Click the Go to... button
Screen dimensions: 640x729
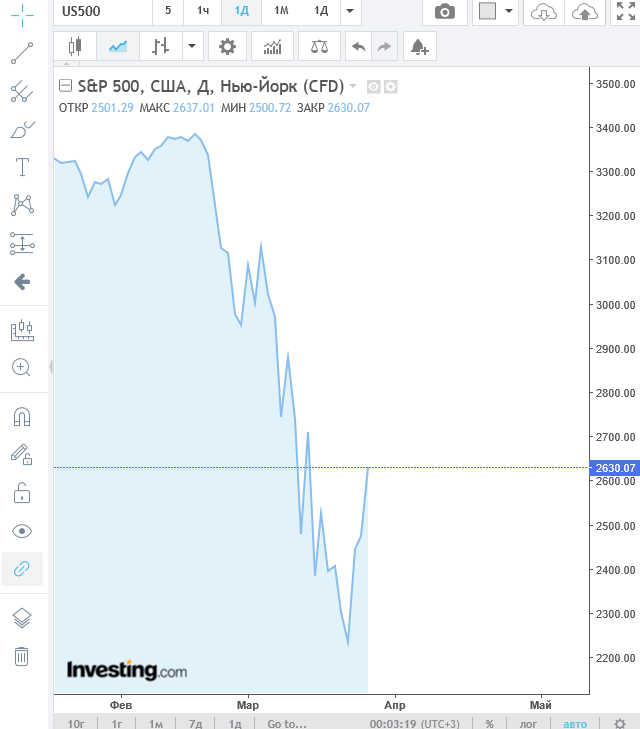click(x=287, y=723)
